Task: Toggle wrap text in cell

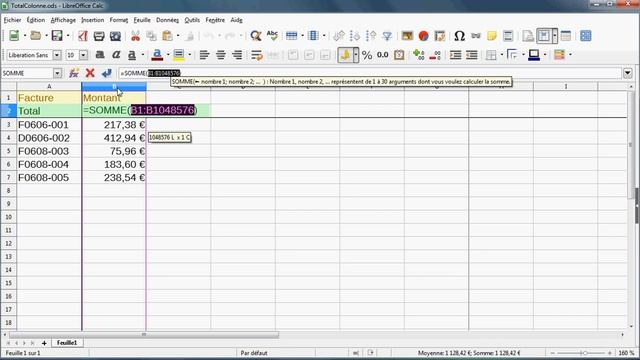Action: pos(257,55)
